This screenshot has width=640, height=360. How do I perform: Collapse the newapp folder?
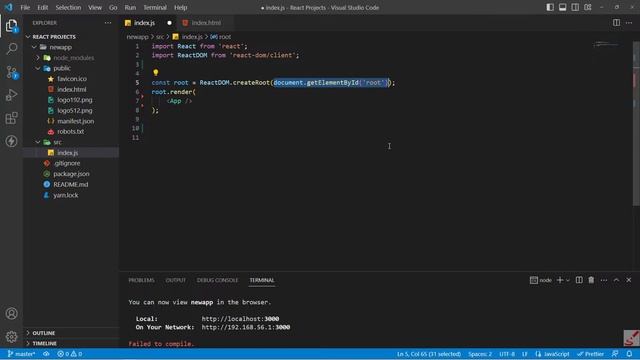pos(35,47)
